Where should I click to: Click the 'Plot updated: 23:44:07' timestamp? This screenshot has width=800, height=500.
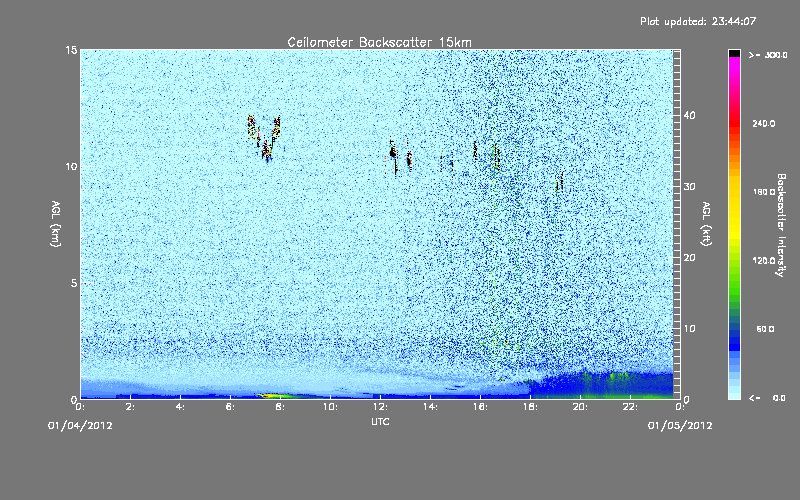click(x=698, y=21)
